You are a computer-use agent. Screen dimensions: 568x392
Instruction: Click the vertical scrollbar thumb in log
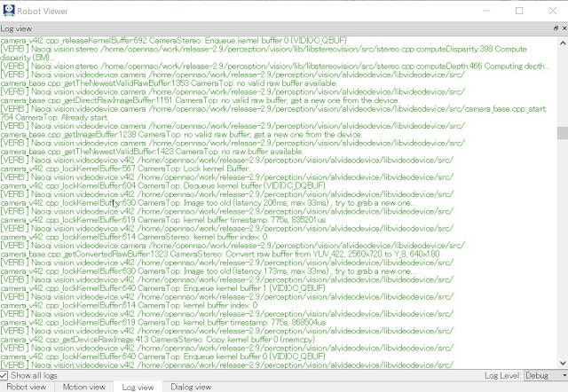pyautogui.click(x=563, y=133)
